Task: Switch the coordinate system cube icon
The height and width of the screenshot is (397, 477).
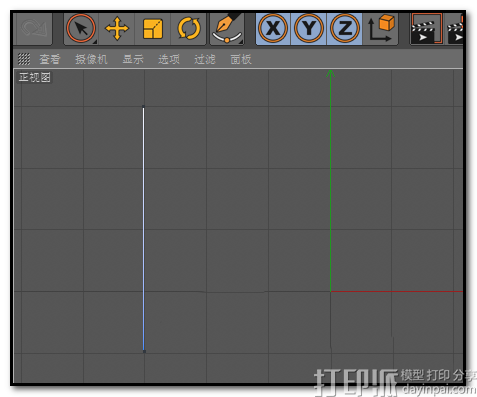Action: (381, 28)
